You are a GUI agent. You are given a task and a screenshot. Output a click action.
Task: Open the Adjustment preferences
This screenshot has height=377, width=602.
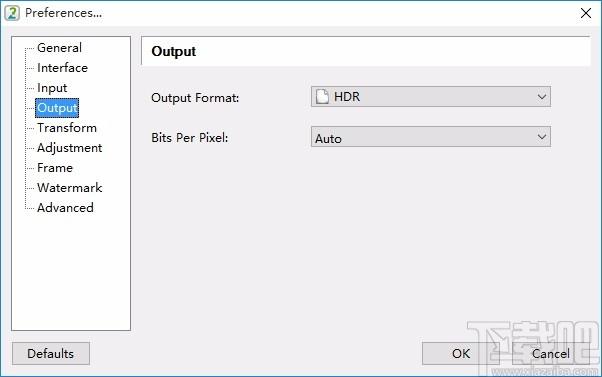pyautogui.click(x=69, y=148)
